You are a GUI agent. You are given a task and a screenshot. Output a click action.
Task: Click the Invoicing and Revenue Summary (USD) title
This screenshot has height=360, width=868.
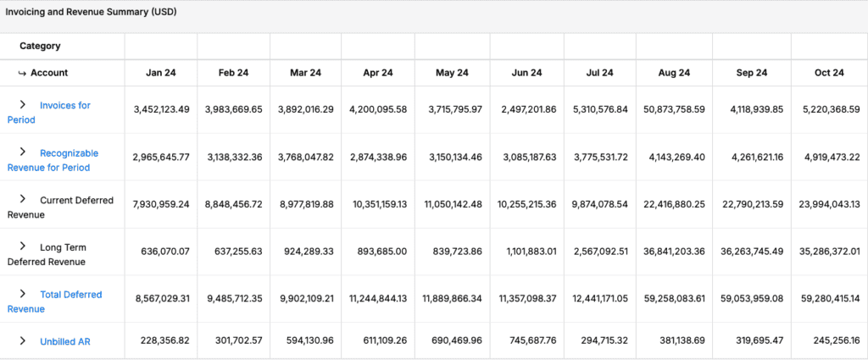(x=92, y=12)
